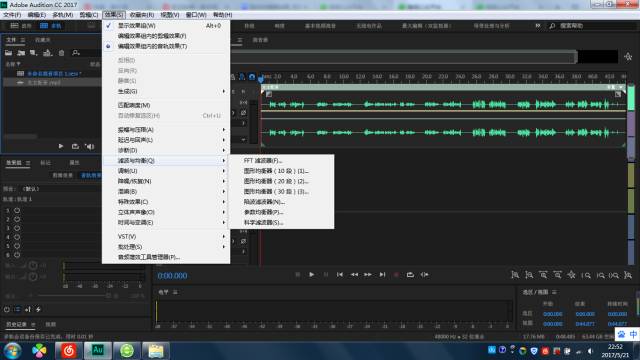Expand the 振幅与压限(A) submenu
640x360 pixels.
[166, 129]
